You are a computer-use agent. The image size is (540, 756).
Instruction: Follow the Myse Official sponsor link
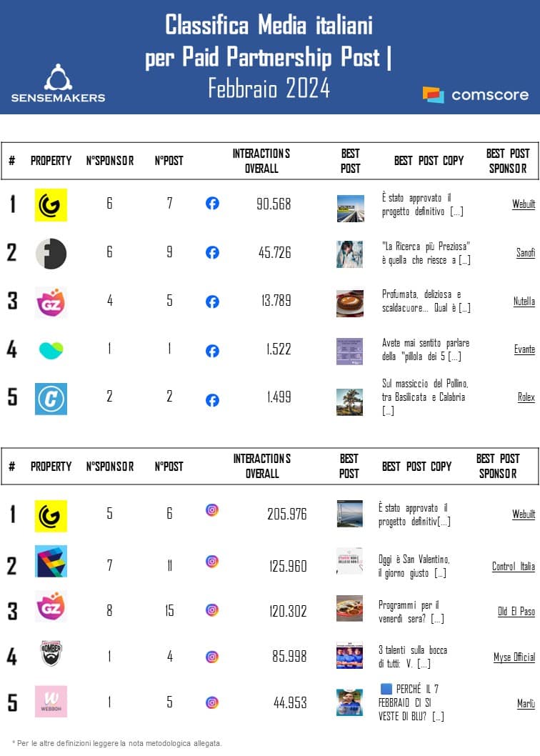click(x=514, y=657)
